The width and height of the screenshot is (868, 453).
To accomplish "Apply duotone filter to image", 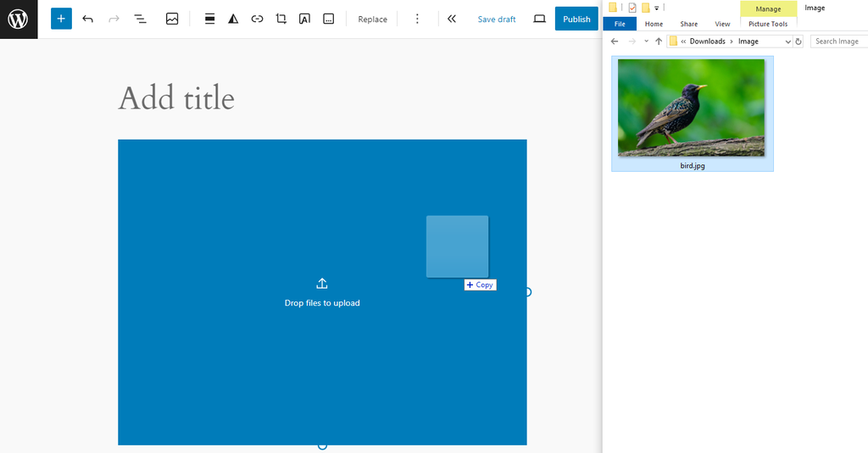I will pos(233,19).
